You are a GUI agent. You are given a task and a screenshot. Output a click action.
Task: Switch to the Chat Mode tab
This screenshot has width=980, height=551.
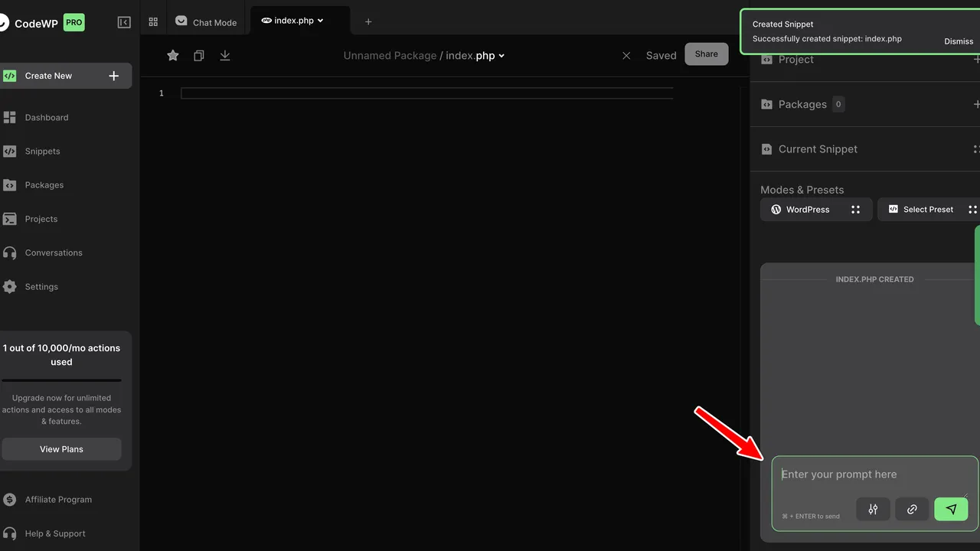pos(206,22)
